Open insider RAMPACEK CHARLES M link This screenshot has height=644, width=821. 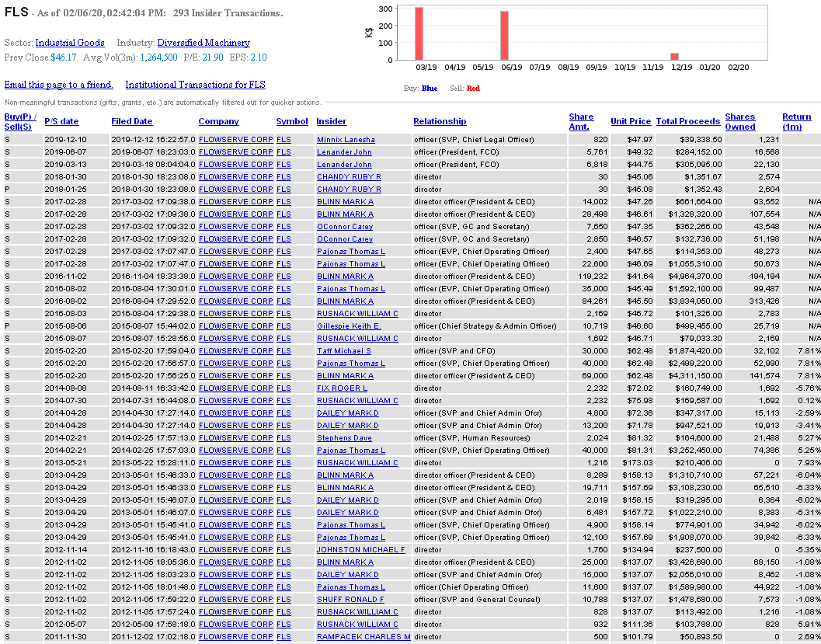coord(364,637)
